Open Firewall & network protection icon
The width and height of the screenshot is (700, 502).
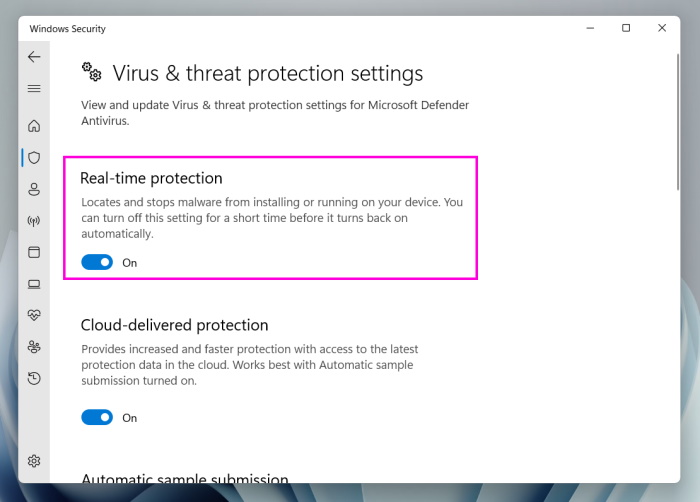click(34, 221)
